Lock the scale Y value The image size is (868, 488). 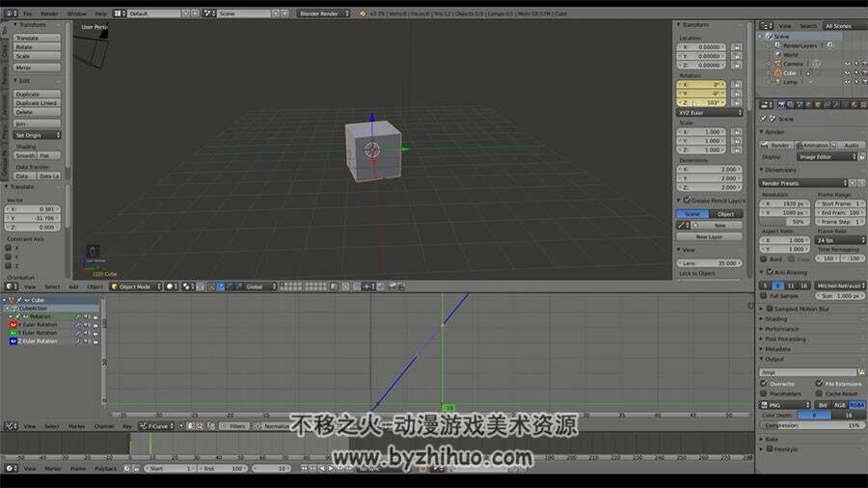tap(736, 141)
